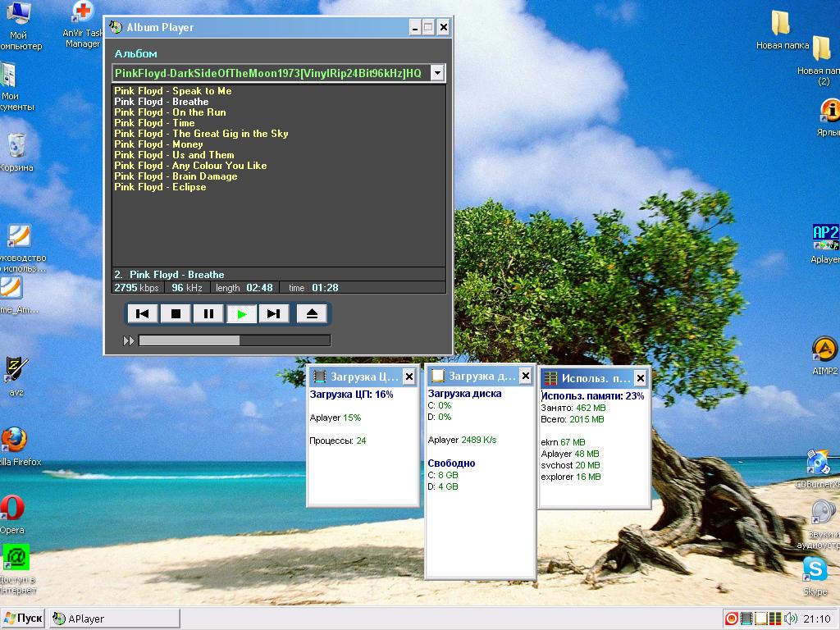Pause the current track

coord(208,314)
